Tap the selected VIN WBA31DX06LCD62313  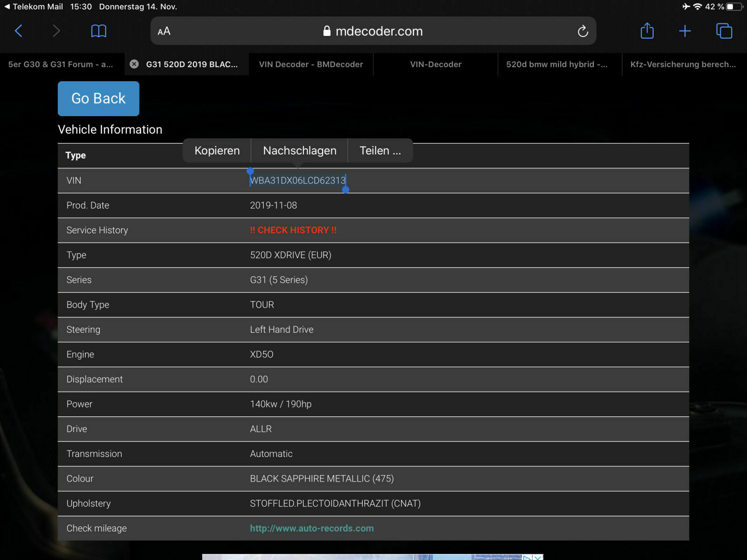point(298,181)
